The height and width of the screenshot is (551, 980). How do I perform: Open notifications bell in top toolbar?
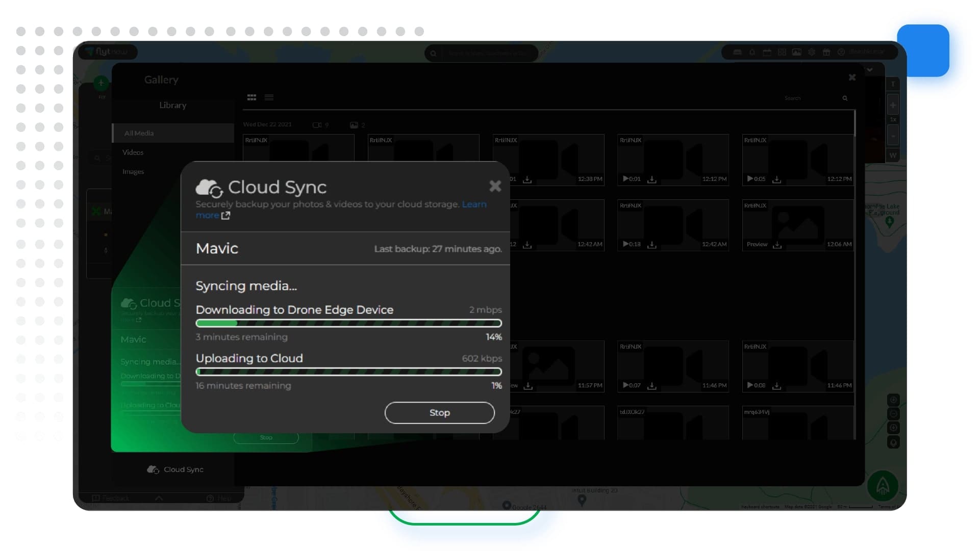752,52
